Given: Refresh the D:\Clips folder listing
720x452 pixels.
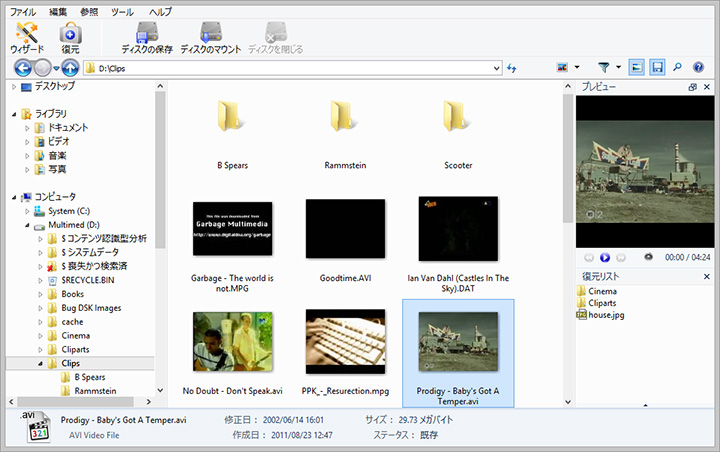Looking at the screenshot, I should [512, 68].
